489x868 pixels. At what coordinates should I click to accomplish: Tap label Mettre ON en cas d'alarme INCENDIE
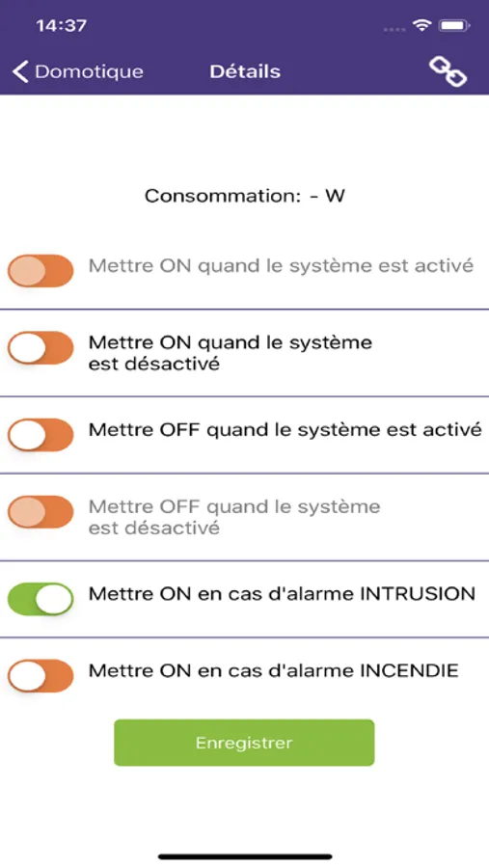(274, 671)
